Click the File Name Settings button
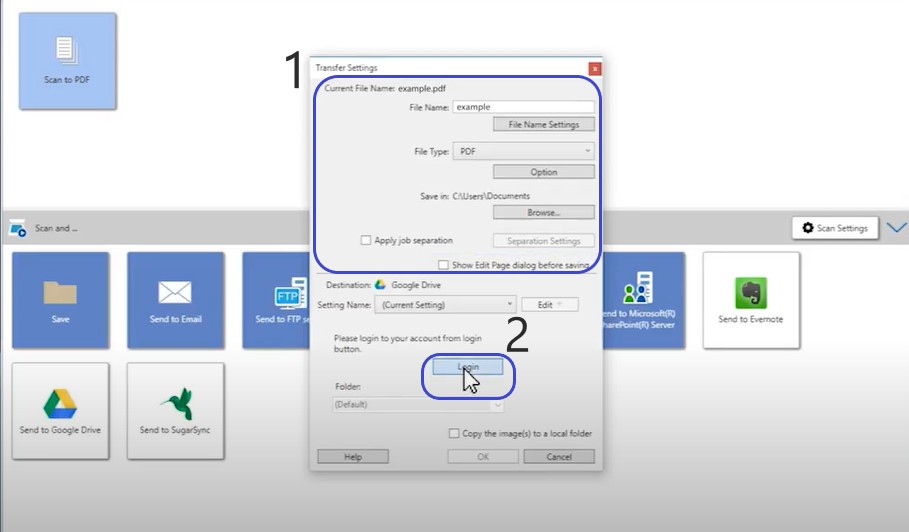Screen dimensions: 909x532 [543, 125]
